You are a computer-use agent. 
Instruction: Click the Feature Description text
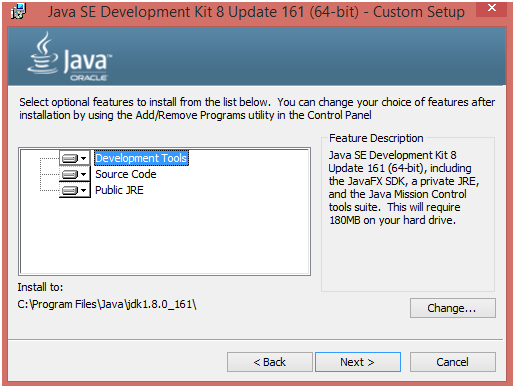pyautogui.click(x=404, y=188)
